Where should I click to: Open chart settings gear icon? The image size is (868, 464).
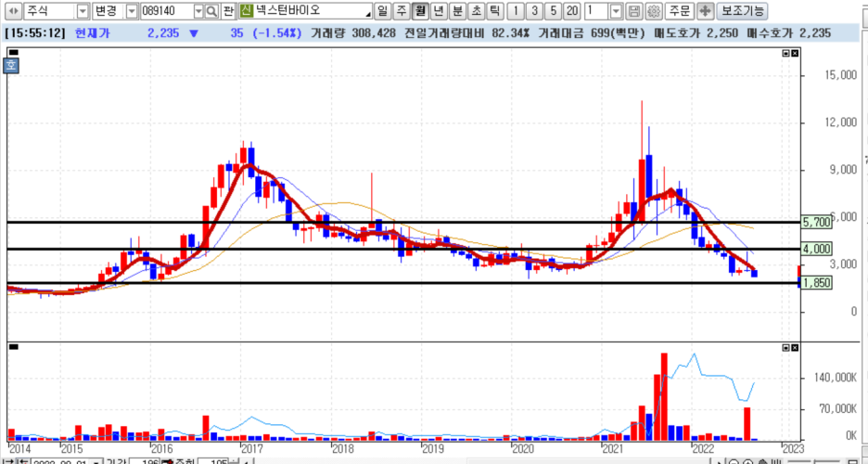655,10
